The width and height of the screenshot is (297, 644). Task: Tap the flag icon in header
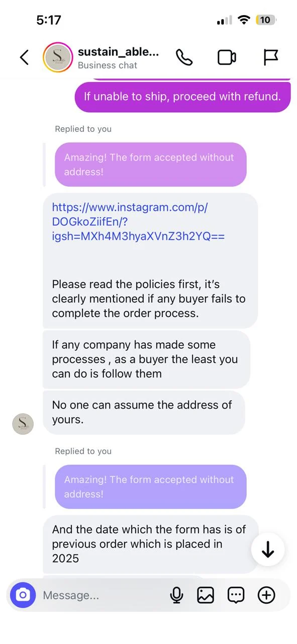tap(271, 57)
